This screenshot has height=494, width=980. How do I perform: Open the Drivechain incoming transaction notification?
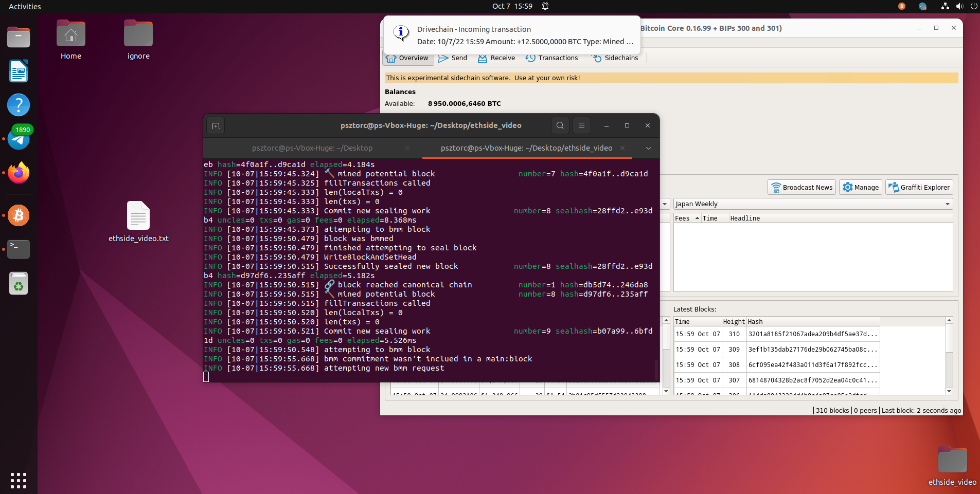[x=512, y=35]
